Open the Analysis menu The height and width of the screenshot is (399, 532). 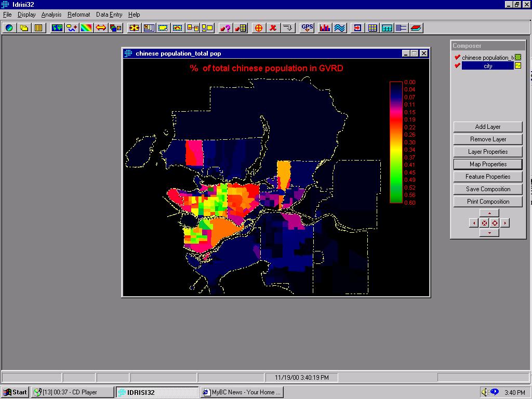coord(51,15)
